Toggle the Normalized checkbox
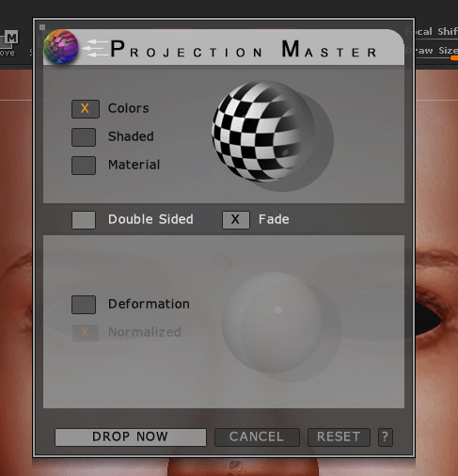This screenshot has width=458, height=476. (86, 332)
